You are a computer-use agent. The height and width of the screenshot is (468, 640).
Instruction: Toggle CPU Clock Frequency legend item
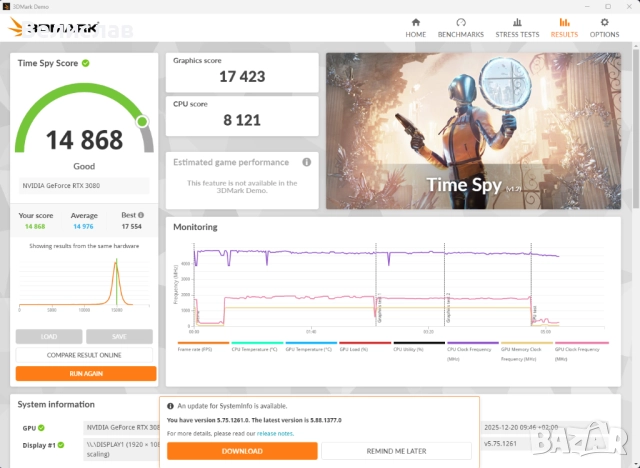click(x=472, y=352)
